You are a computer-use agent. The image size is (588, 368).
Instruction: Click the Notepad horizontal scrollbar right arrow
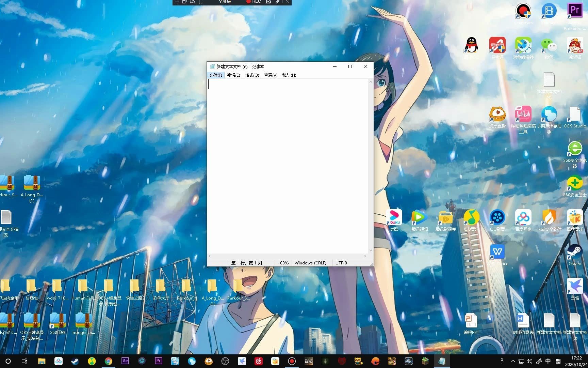point(365,256)
